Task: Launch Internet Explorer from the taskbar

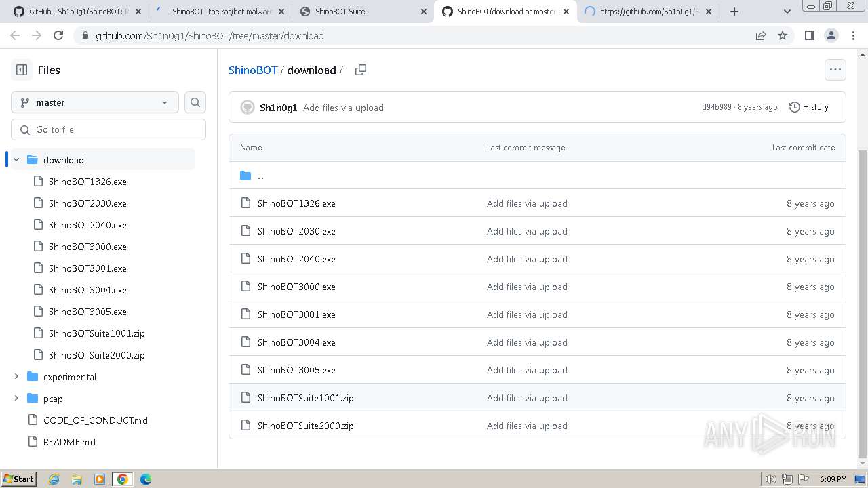Action: (54, 479)
